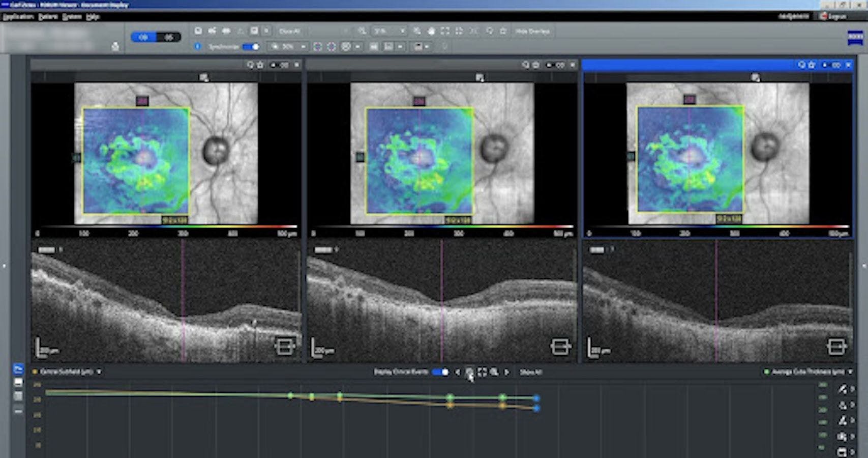The width and height of the screenshot is (868, 458).
Task: Click the magnifier icon in the second viewer header
Action: coord(526,65)
